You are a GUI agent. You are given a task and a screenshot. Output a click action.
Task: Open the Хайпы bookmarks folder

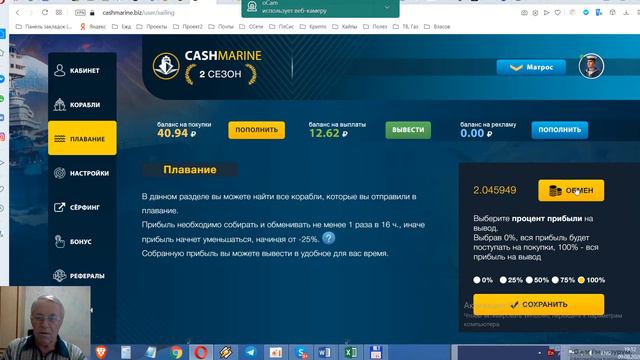344,27
